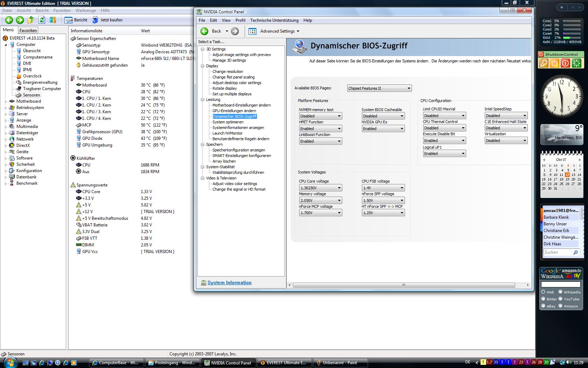Screen dimensions: 588x368
Task: Open the Intel SpeedStep dropdown
Action: click(506, 116)
